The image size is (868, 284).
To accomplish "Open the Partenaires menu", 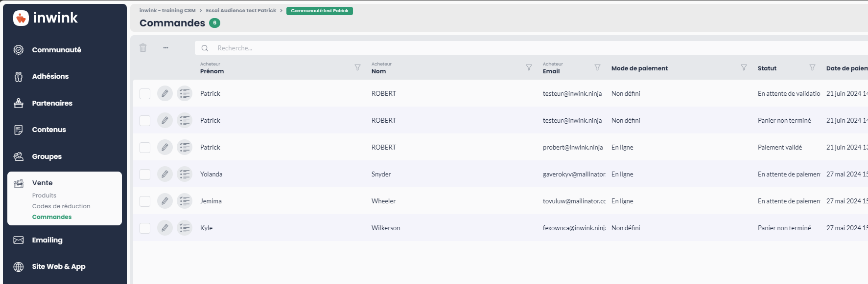I will pos(52,103).
